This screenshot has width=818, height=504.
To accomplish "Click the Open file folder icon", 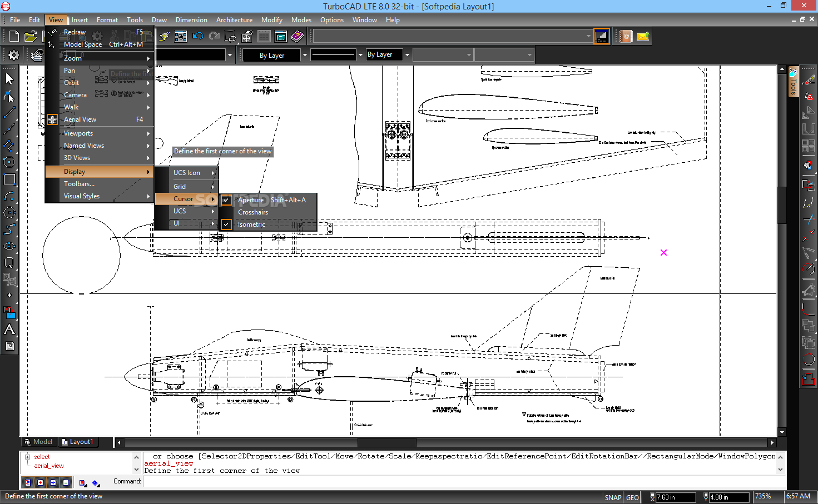I will point(31,37).
